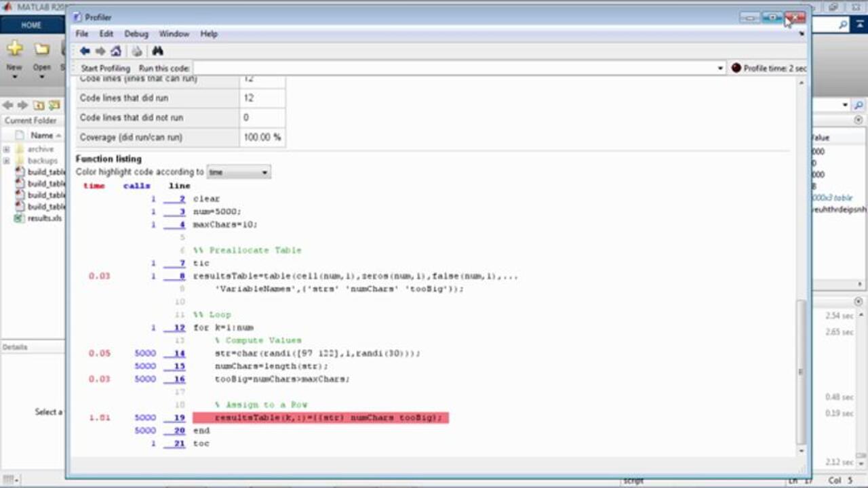
Task: Switch to the HOME ribbon tab
Action: click(31, 25)
